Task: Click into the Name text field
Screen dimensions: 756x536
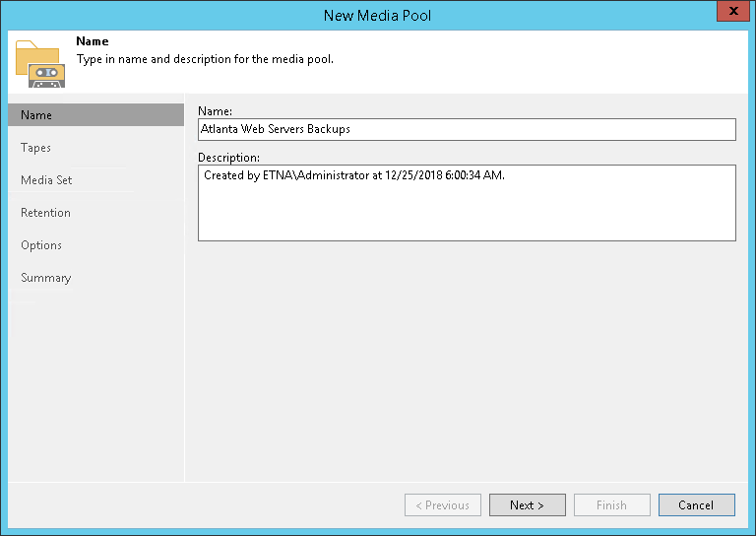Action: pyautogui.click(x=467, y=129)
